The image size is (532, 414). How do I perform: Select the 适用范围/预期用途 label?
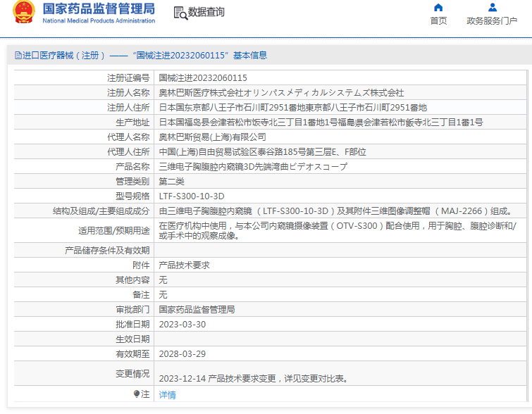click(x=114, y=231)
